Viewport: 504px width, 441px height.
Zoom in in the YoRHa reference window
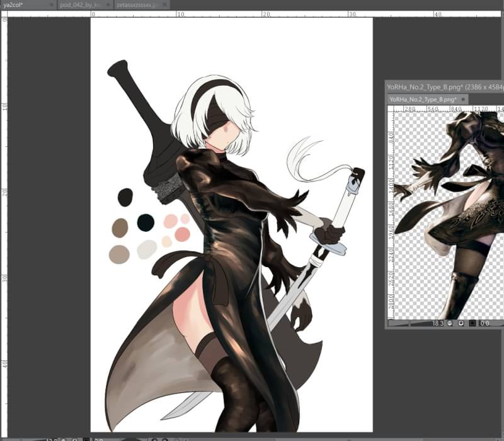click(461, 323)
